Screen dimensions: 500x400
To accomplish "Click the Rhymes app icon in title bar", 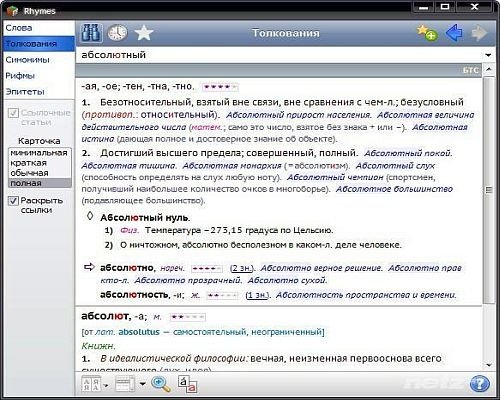I will pos(12,11).
